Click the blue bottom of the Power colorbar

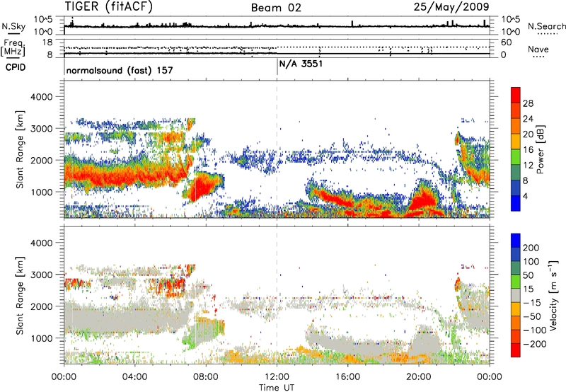516,204
